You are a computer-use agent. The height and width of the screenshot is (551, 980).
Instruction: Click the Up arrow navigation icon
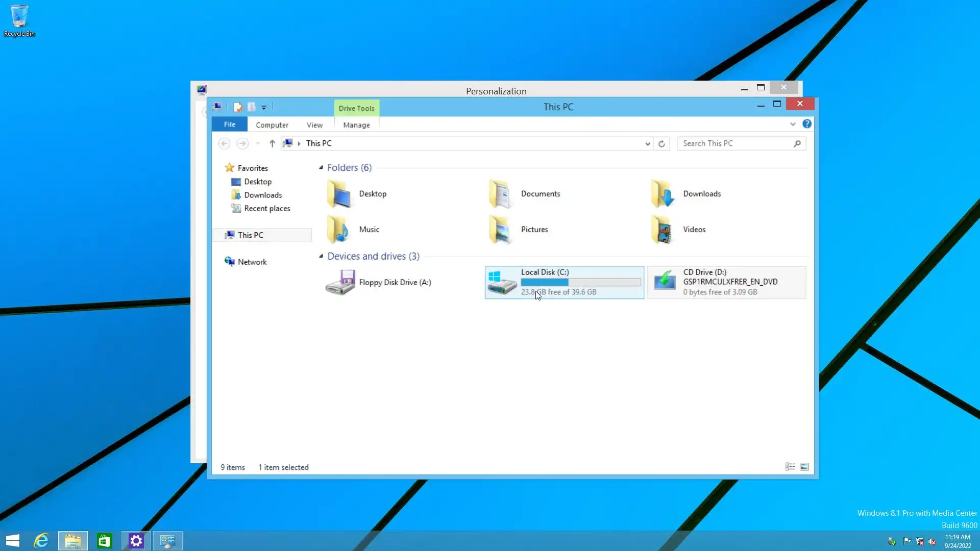272,144
